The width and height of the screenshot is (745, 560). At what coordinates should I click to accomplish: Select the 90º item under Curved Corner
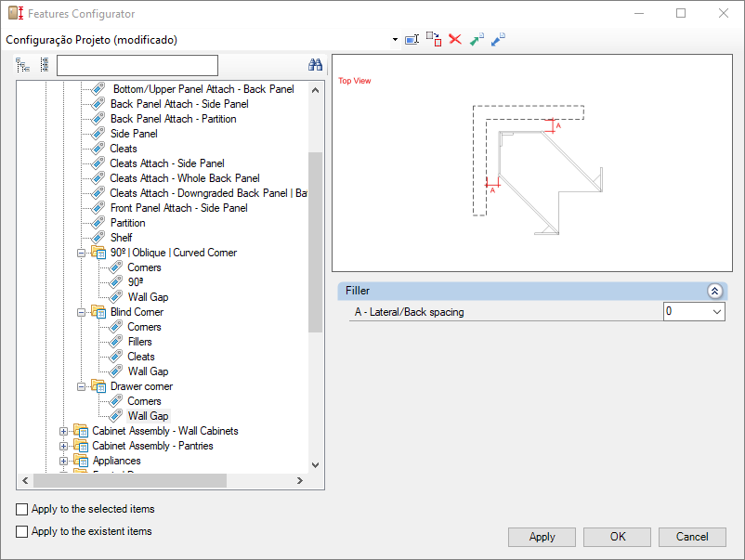(136, 282)
